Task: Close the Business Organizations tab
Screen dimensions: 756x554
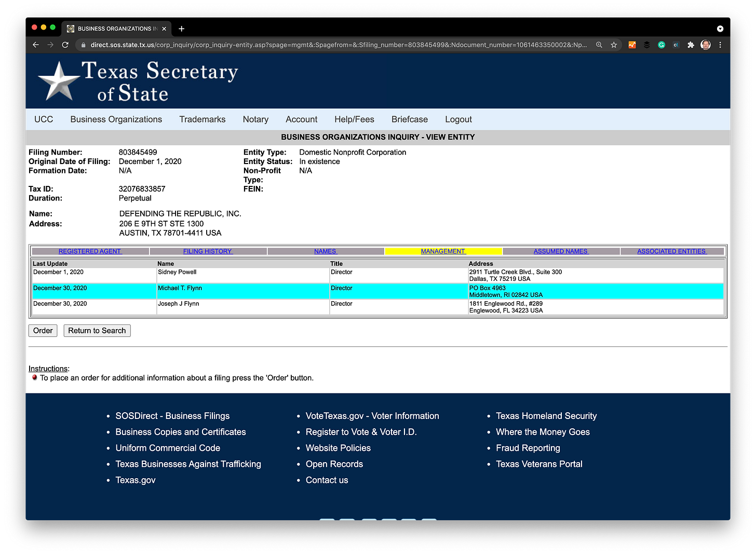Action: click(x=164, y=29)
